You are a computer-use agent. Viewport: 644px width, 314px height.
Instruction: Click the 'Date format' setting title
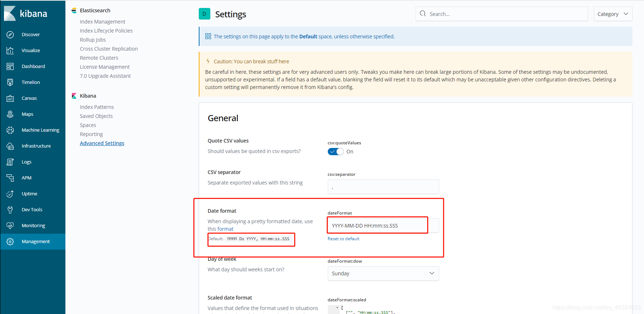coord(222,211)
